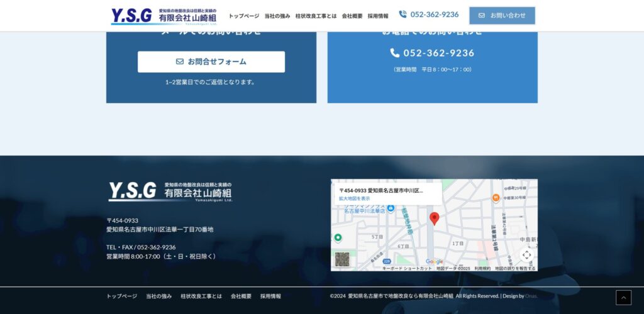644x314 pixels.
Task: Click footer トップページ link
Action: (121, 296)
